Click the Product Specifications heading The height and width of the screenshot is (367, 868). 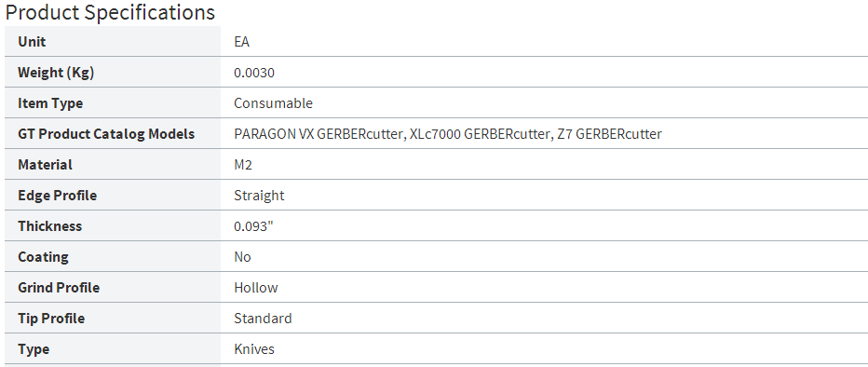(x=110, y=12)
